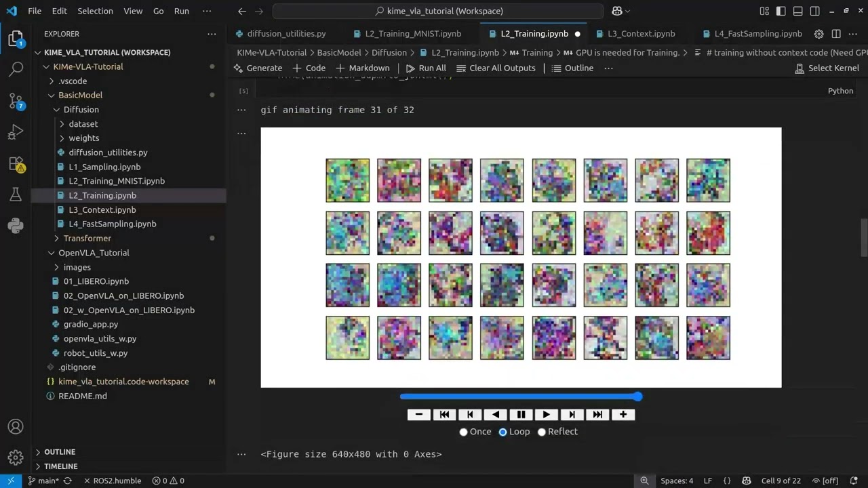Open the Copilot chat menu icon
Image resolution: width=868 pixels, height=488 pixels.
620,12
